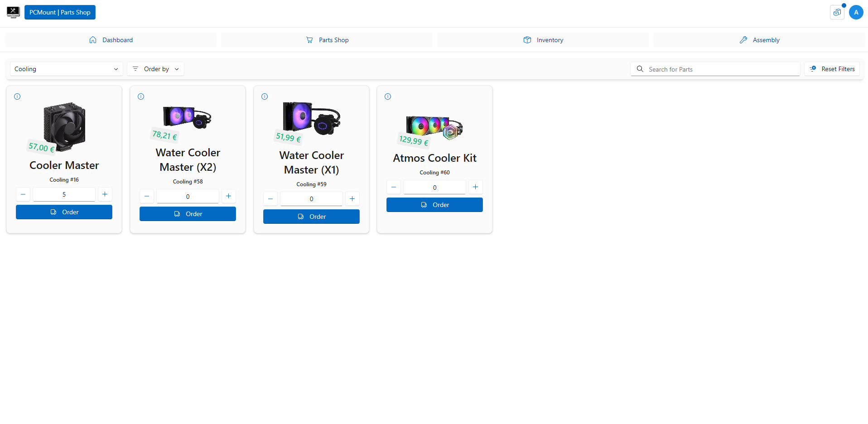Order the Water Cooler Master (X2)
868x424 pixels.
tap(188, 214)
